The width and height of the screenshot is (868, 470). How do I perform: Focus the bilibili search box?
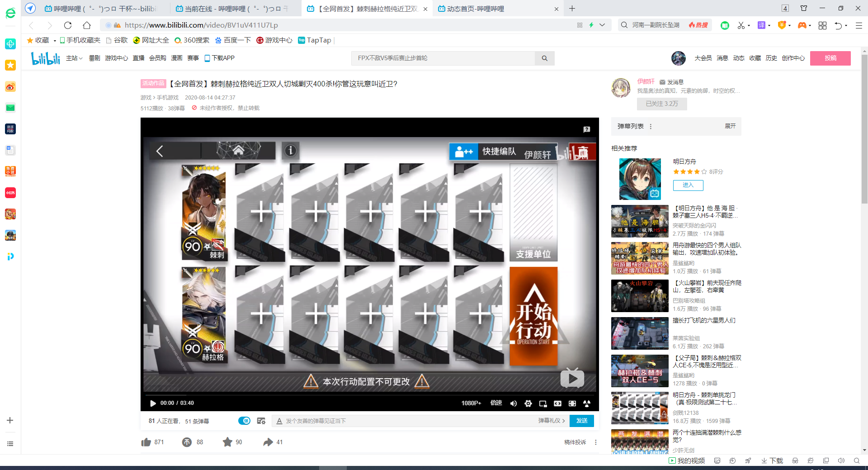(443, 58)
